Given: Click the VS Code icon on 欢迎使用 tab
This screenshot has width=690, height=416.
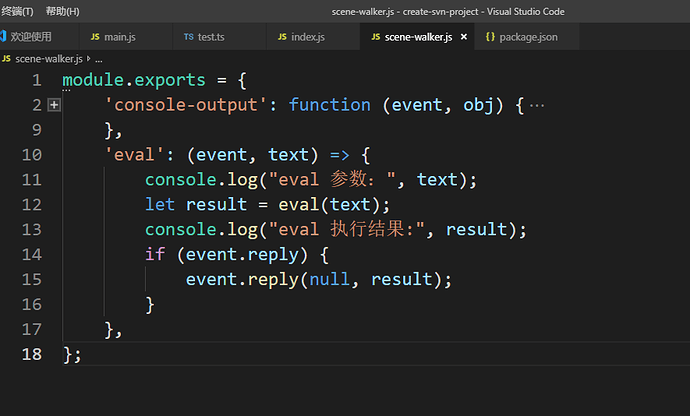Looking at the screenshot, I should point(3,37).
